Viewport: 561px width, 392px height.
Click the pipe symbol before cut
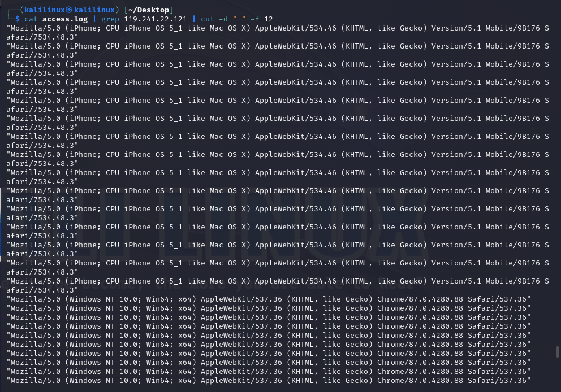(194, 19)
